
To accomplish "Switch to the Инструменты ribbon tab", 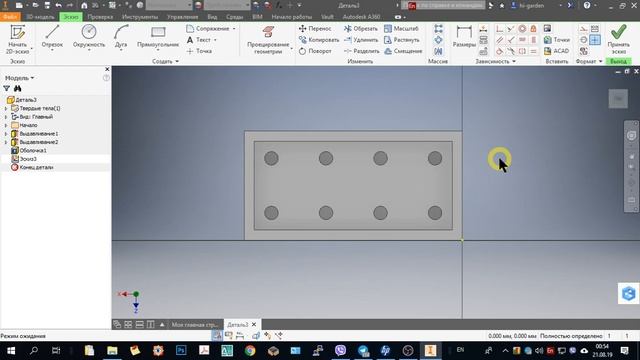I will [x=140, y=17].
